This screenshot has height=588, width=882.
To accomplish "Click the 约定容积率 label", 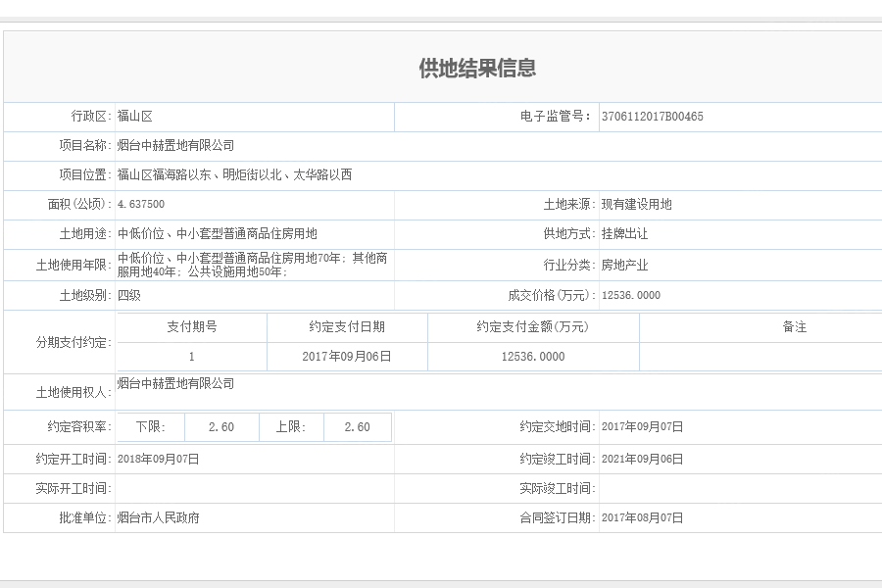I will (x=80, y=427).
